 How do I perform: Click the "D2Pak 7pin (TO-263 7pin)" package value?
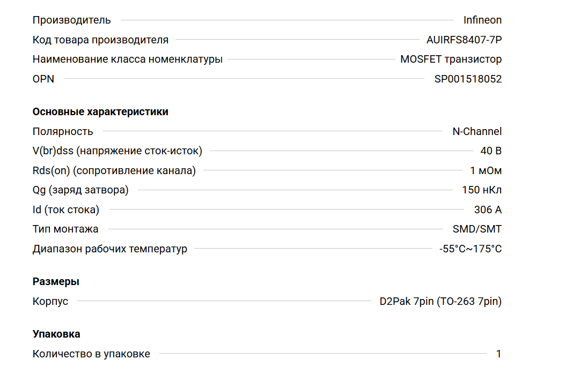click(x=440, y=302)
